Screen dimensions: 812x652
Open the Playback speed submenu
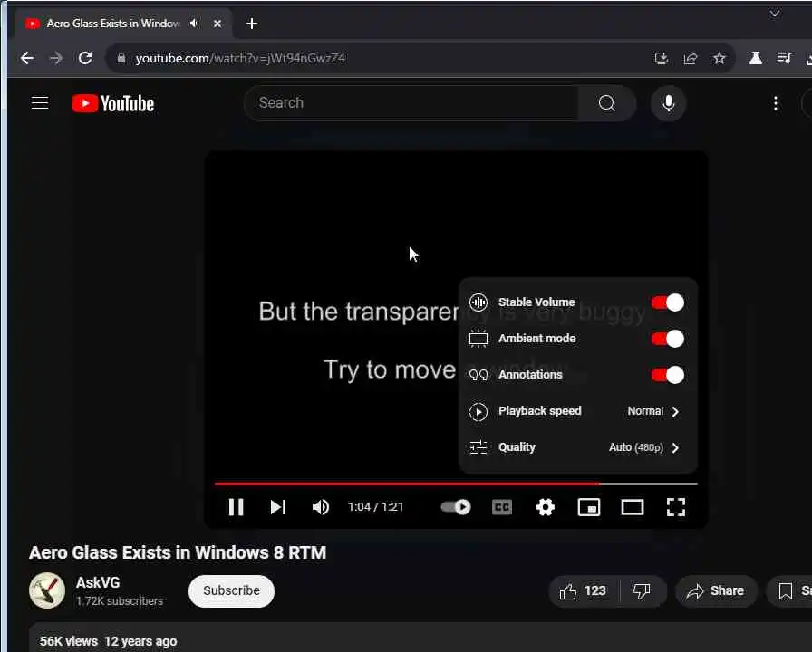[x=578, y=411]
